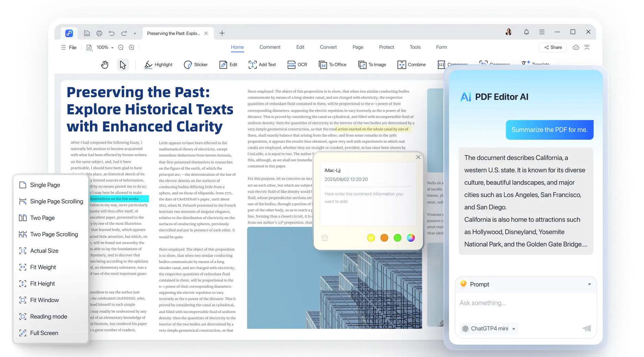Switch to the Protect tab
644x357 pixels.
pos(387,47)
